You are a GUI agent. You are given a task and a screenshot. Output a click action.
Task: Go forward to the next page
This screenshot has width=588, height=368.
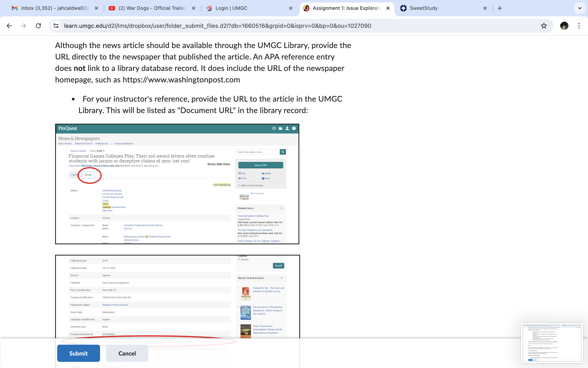point(23,26)
